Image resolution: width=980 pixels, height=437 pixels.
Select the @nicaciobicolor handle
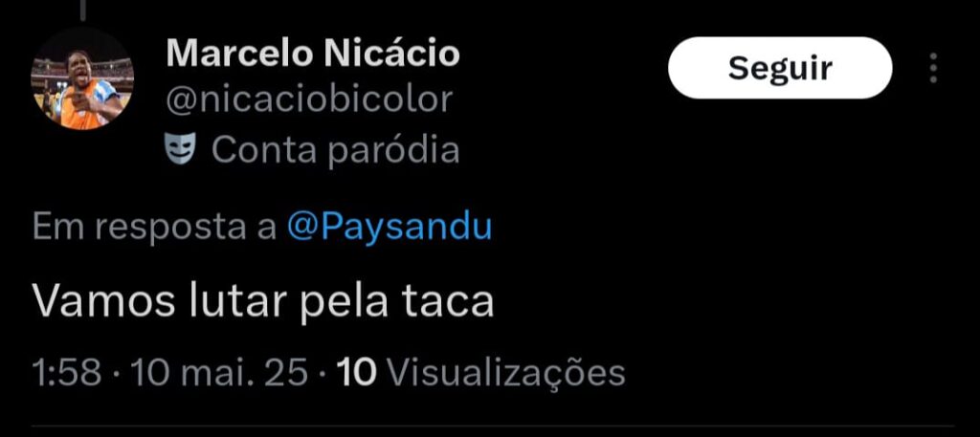point(309,99)
